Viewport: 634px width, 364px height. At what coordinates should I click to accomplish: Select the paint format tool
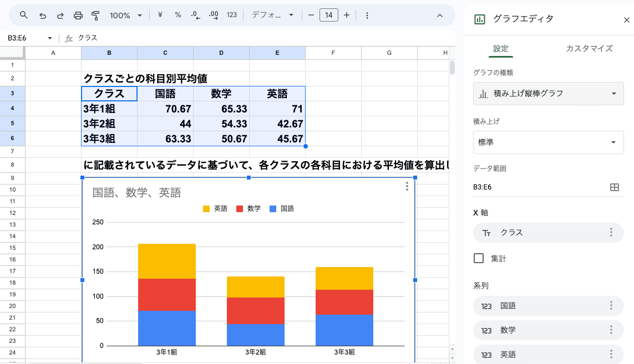point(95,16)
